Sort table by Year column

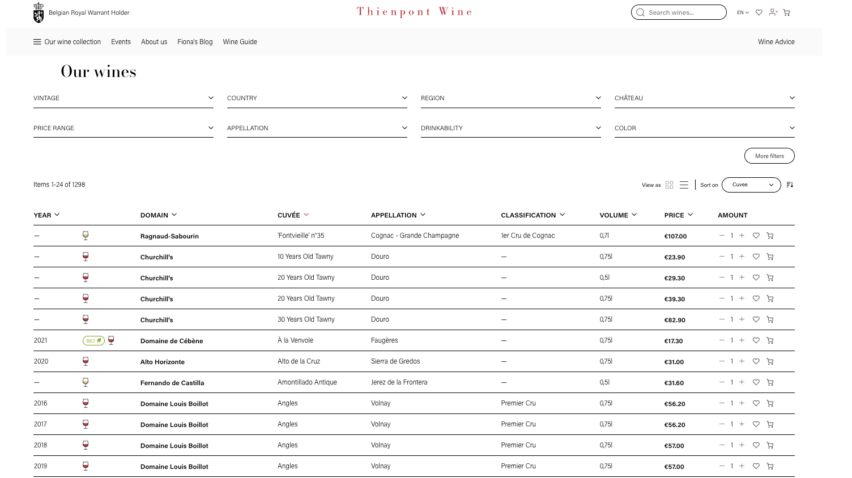(46, 215)
